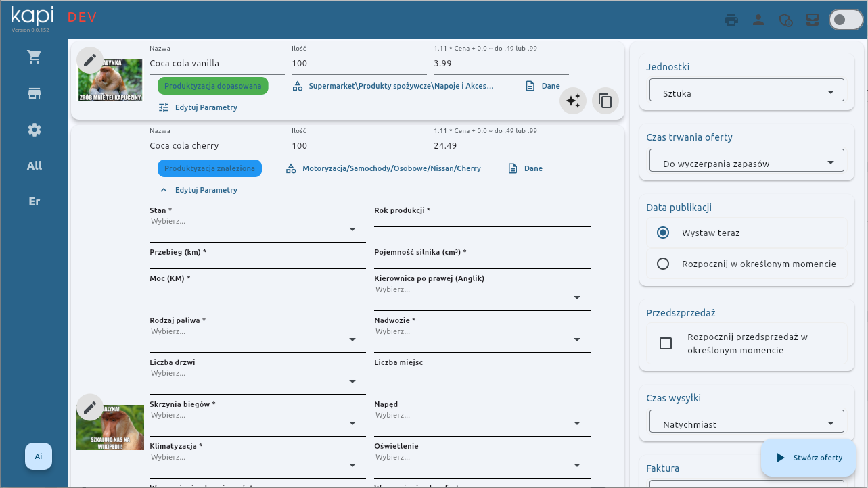Click the shield admin icon in the header
This screenshot has height=488, width=868.
click(785, 20)
